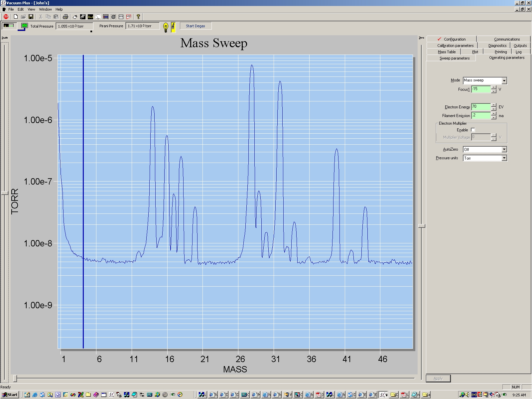Image resolution: width=532 pixels, height=399 pixels.
Task: Click the Zero slider thumb
Action: 422,226
